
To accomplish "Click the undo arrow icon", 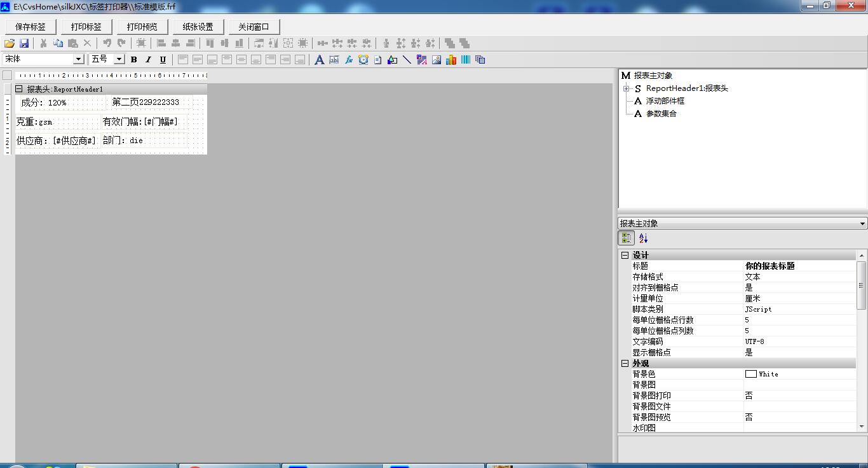I will [107, 43].
